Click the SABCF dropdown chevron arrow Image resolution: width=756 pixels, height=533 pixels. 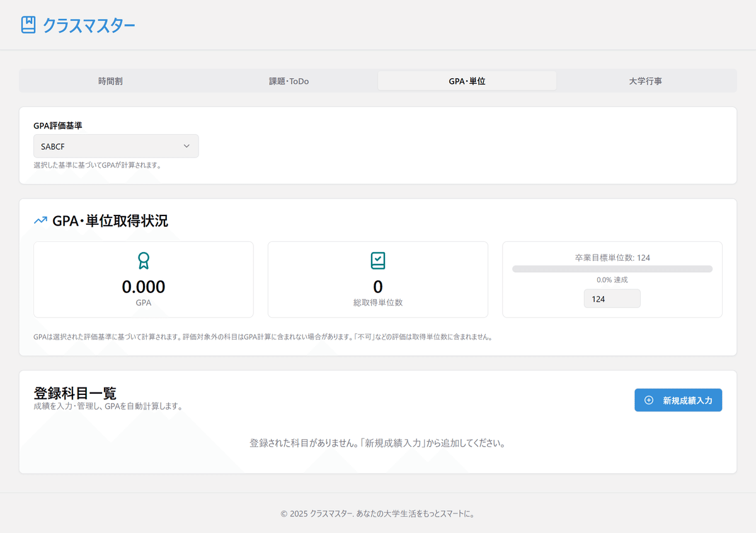[x=186, y=146]
